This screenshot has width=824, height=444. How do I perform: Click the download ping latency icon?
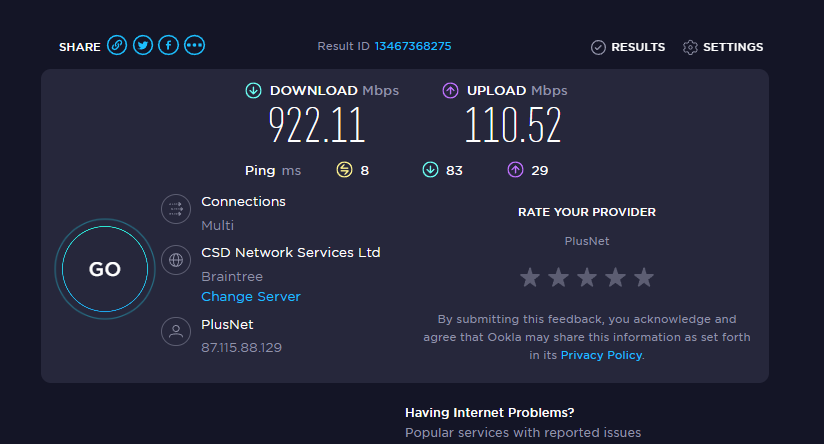(x=431, y=170)
